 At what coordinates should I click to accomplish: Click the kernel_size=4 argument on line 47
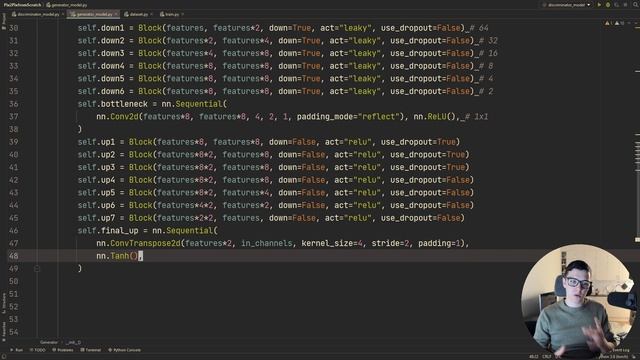click(x=332, y=243)
